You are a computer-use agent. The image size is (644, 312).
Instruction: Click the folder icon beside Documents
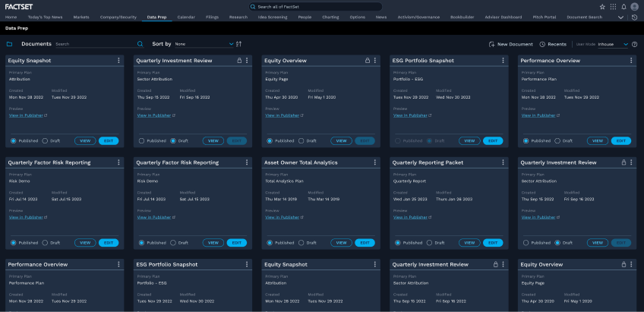(x=9, y=44)
